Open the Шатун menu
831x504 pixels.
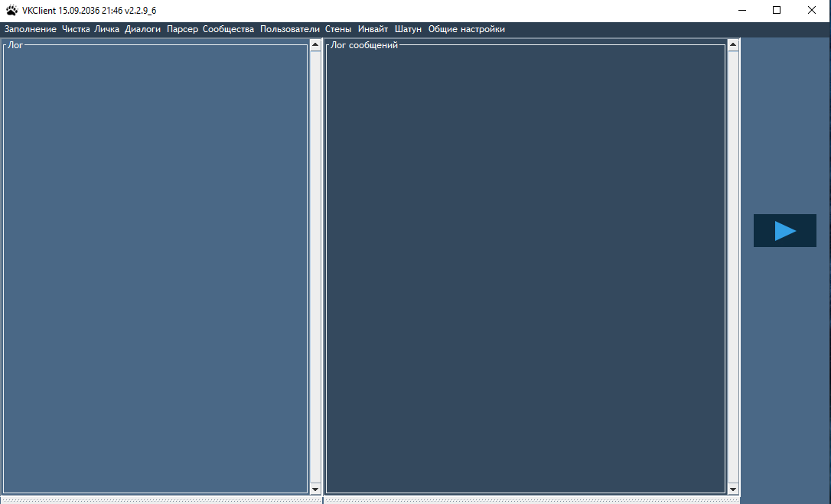click(x=408, y=29)
